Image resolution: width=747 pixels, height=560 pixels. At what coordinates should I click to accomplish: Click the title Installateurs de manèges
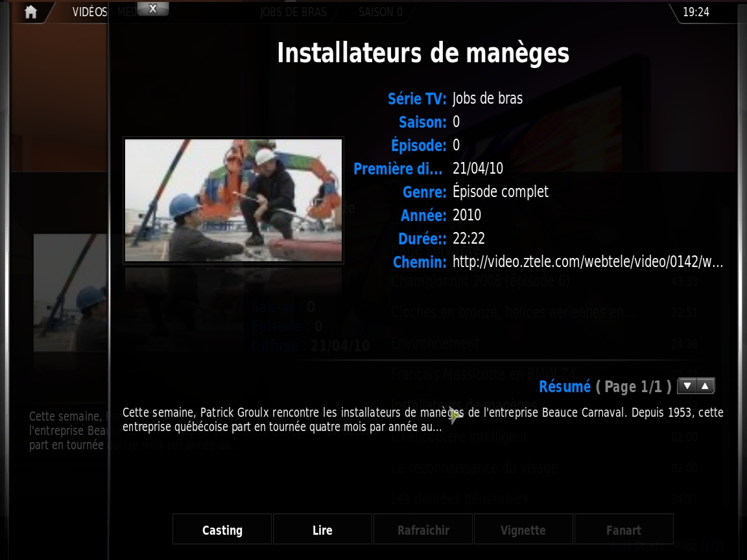423,52
